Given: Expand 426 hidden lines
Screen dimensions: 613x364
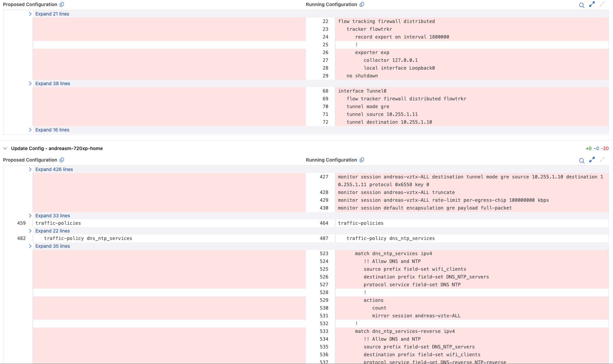Looking at the screenshot, I should click(x=54, y=169).
